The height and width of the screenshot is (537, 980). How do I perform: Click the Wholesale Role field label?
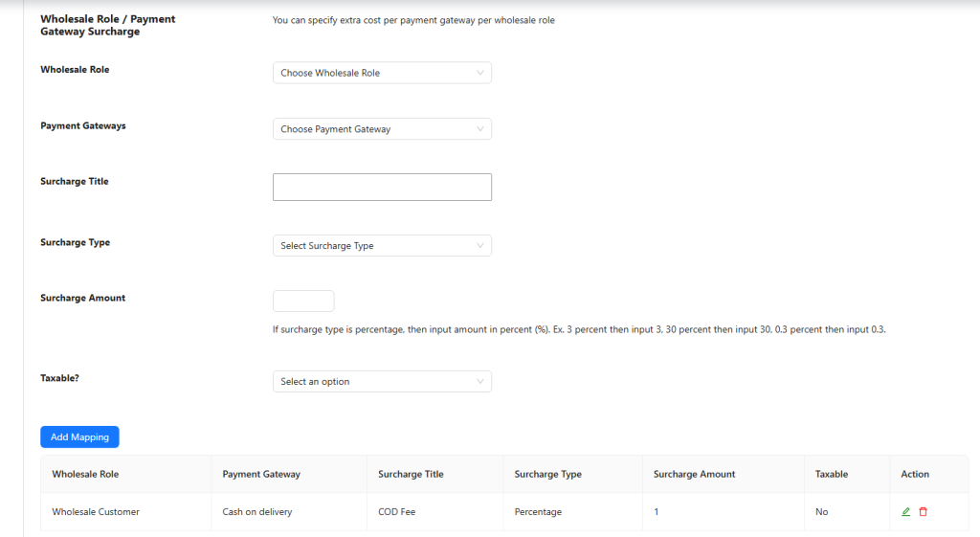[75, 69]
